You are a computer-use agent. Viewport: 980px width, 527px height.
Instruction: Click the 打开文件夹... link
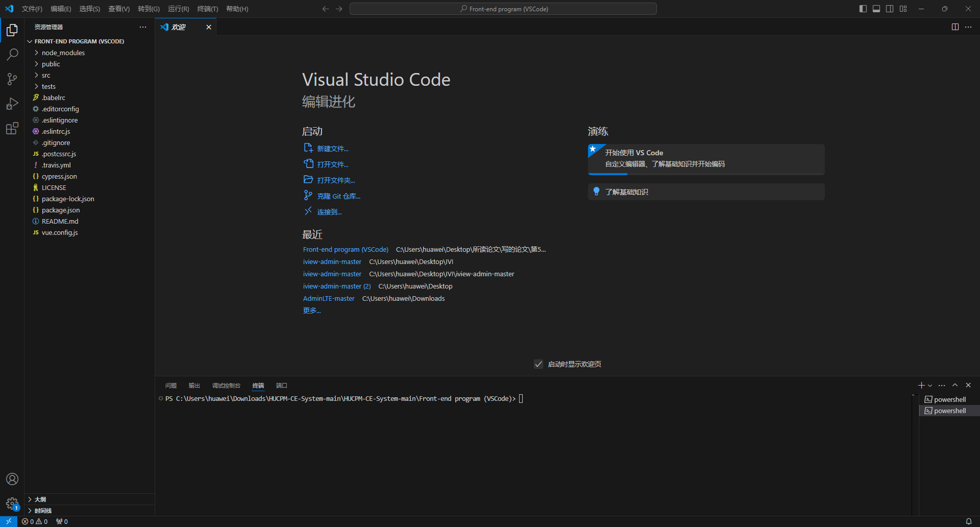click(329, 180)
